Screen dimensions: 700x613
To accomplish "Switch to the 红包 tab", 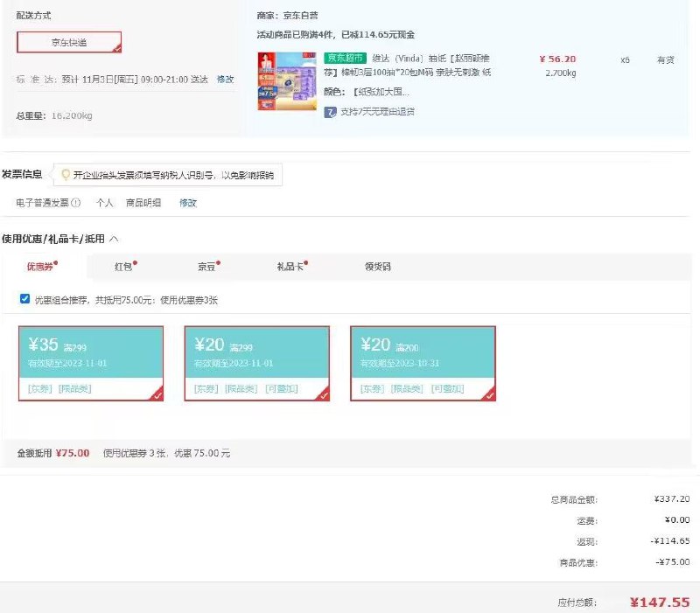I will [x=121, y=268].
